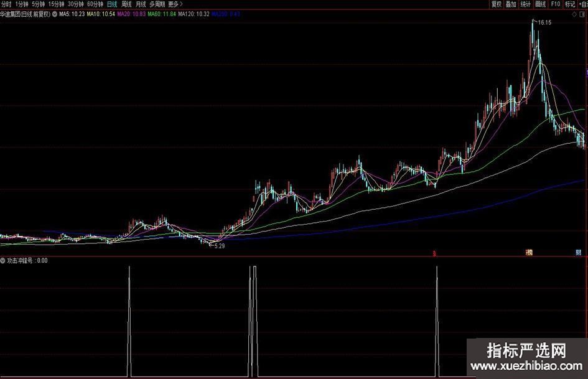Select the 60分钟 period tab

point(95,4)
